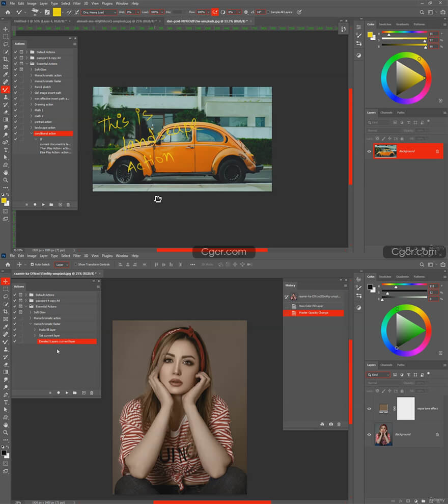Select the Hand tool in the top window

[x=6, y=173]
